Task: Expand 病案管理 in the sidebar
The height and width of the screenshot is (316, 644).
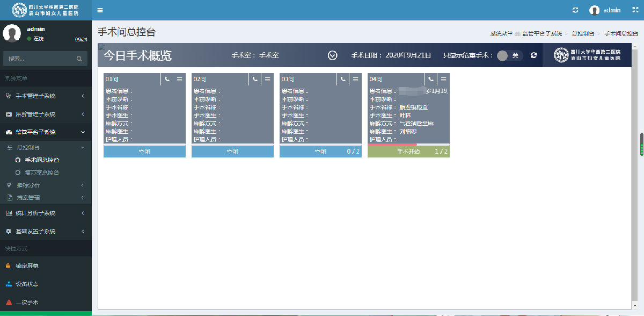Action: pyautogui.click(x=46, y=198)
